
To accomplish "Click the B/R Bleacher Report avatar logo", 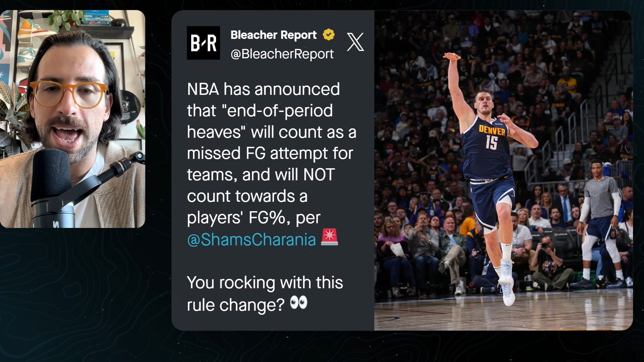I will coord(203,43).
